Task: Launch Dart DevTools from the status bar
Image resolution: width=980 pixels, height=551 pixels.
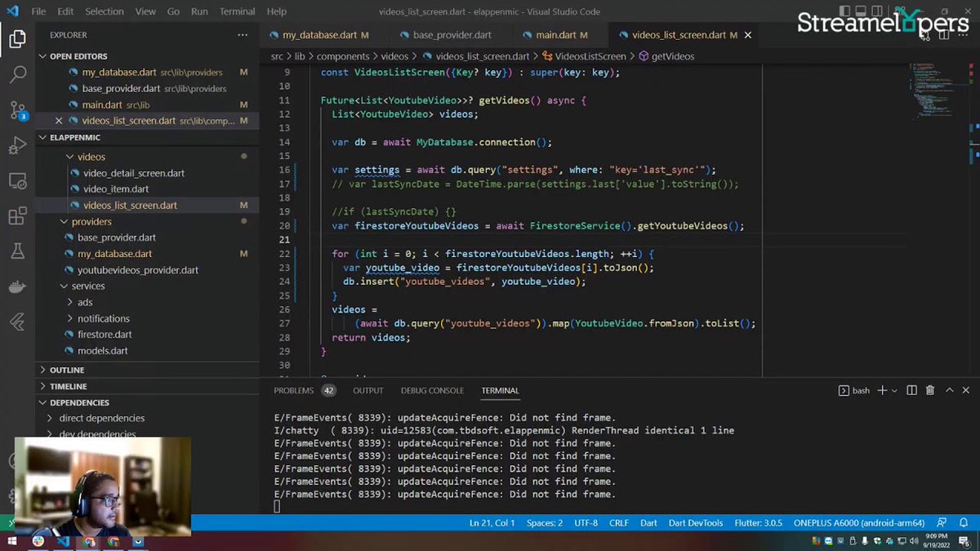Action: tap(695, 522)
